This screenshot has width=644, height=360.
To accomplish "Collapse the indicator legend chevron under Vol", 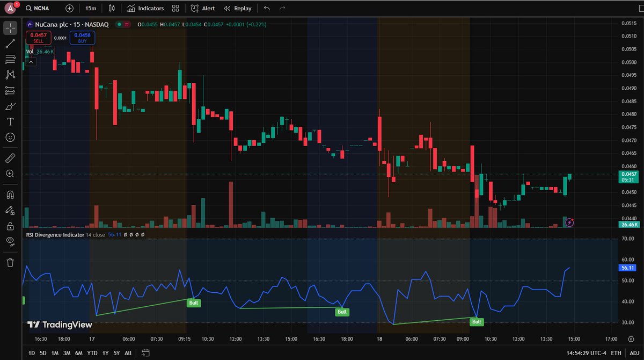I will tap(31, 62).
